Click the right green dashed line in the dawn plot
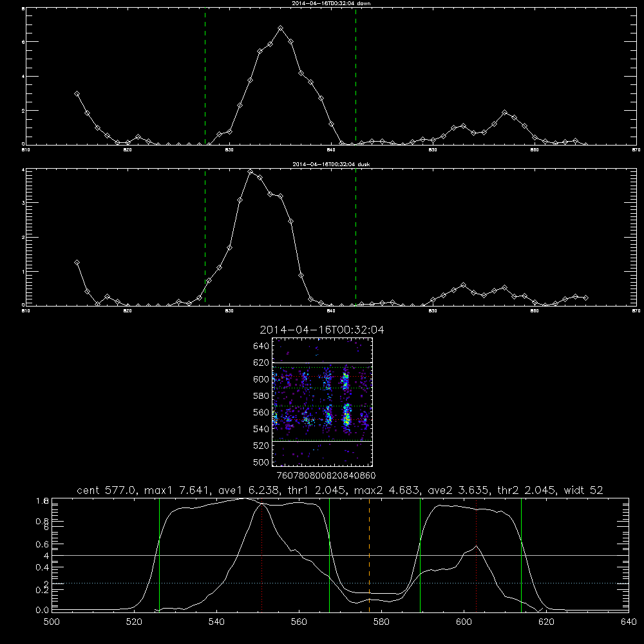Image resolution: width=644 pixels, height=644 pixels. (x=355, y=77)
